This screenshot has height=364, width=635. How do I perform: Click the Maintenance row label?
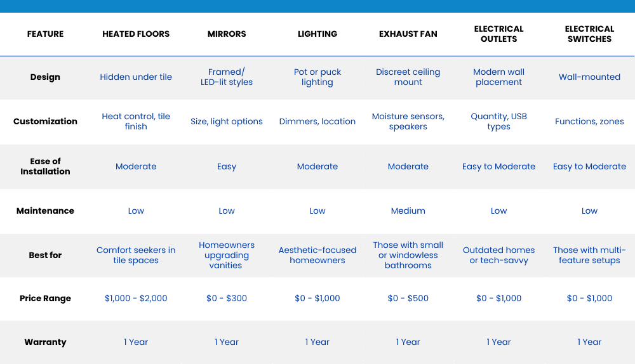[x=45, y=211]
